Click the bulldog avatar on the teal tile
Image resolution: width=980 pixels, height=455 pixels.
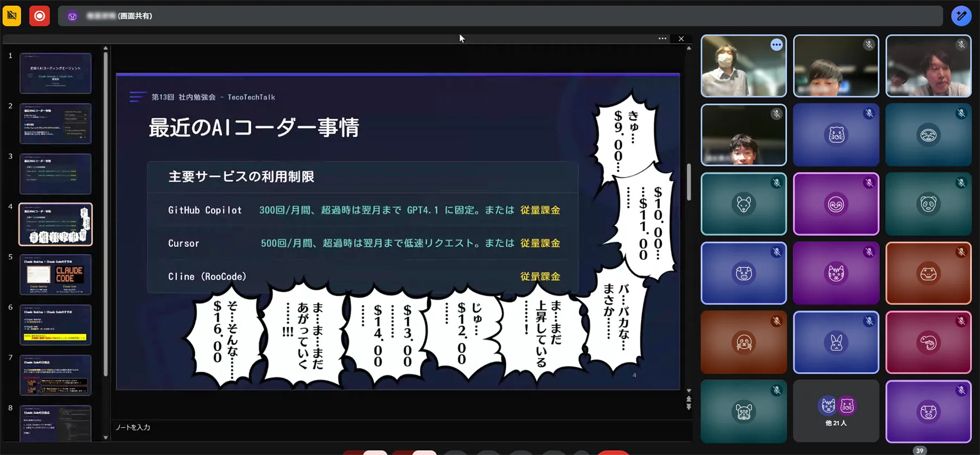(744, 412)
